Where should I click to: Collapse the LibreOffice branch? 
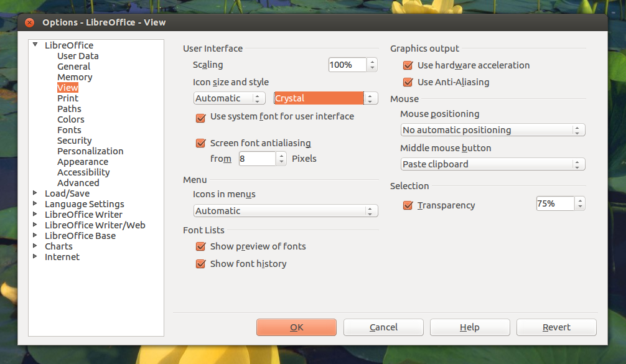tap(35, 45)
